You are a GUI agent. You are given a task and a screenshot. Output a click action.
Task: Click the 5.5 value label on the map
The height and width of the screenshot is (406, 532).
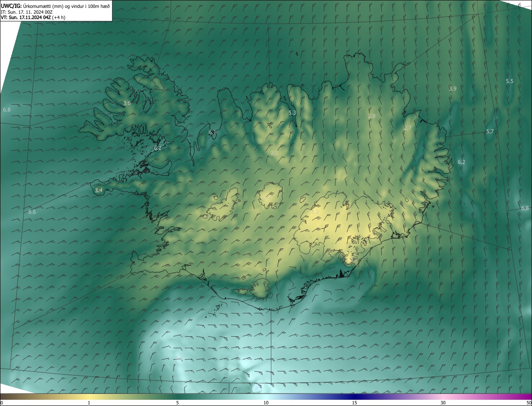[x=510, y=81]
